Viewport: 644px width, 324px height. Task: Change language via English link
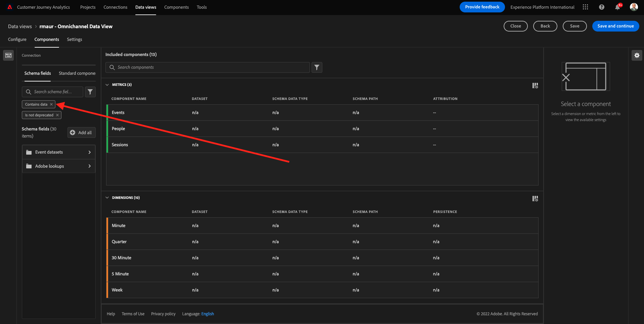click(208, 314)
